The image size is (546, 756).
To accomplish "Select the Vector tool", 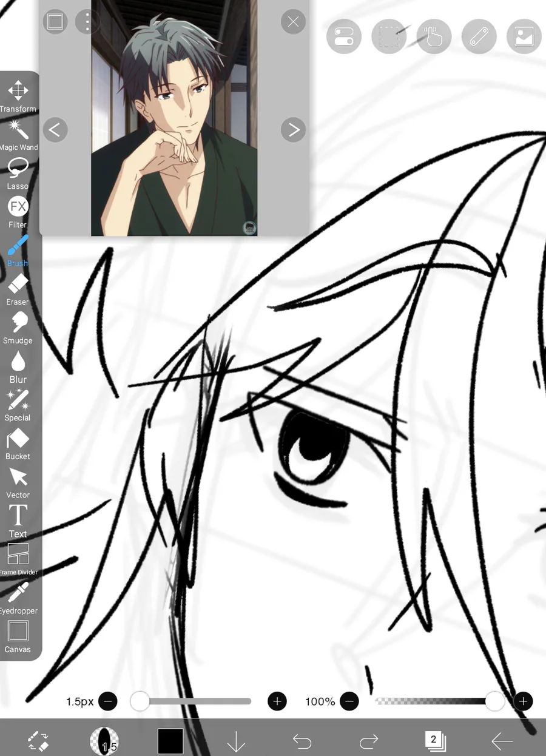I will 18,483.
